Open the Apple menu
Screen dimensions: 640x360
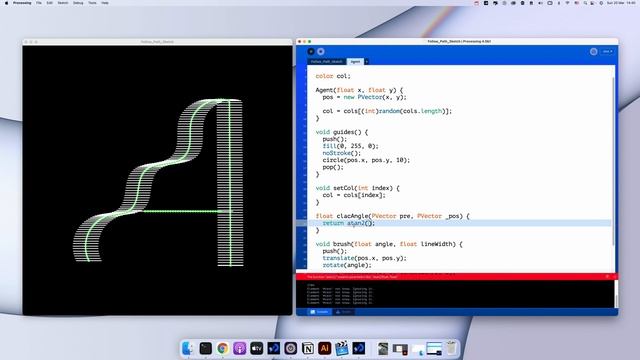click(6, 3)
